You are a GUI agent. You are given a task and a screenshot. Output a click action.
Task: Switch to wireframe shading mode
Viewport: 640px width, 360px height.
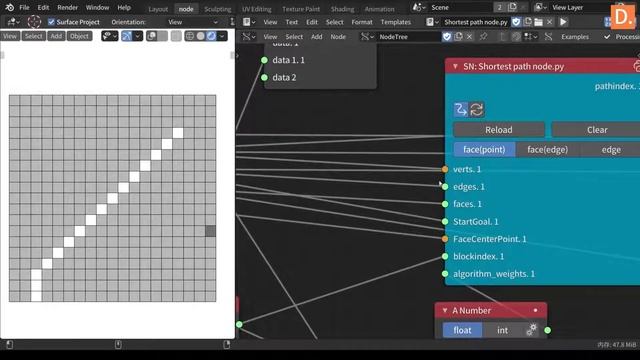190,36
